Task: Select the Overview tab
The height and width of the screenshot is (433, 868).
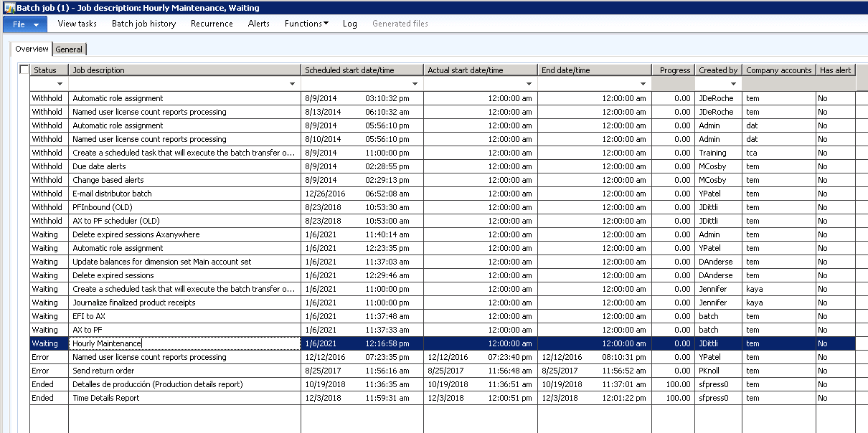Action: (x=32, y=49)
